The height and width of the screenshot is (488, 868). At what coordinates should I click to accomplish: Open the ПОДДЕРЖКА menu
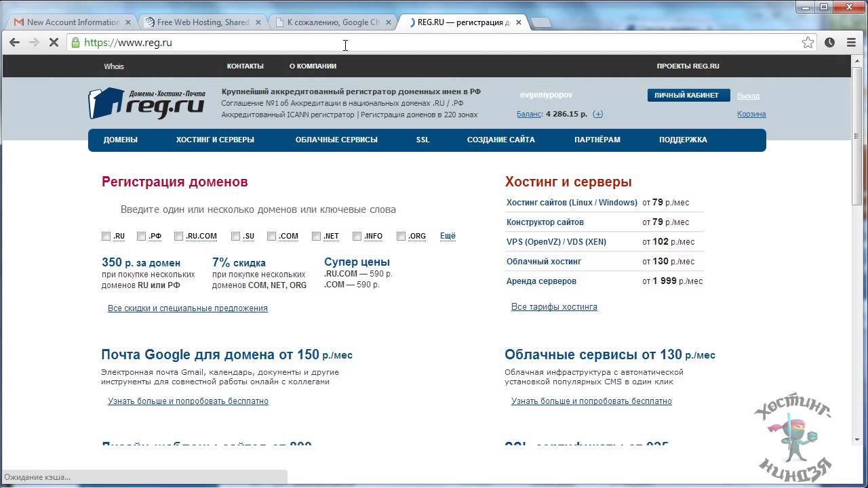tap(683, 140)
